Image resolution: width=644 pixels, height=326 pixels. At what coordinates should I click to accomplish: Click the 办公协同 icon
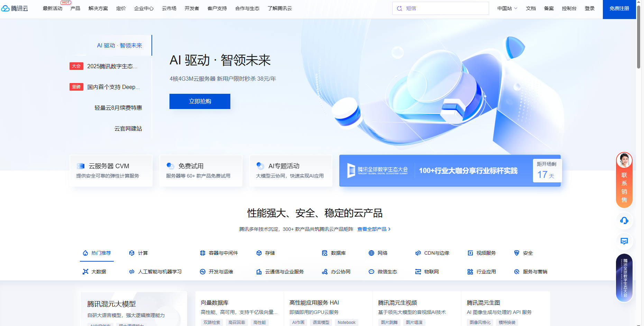pyautogui.click(x=325, y=272)
